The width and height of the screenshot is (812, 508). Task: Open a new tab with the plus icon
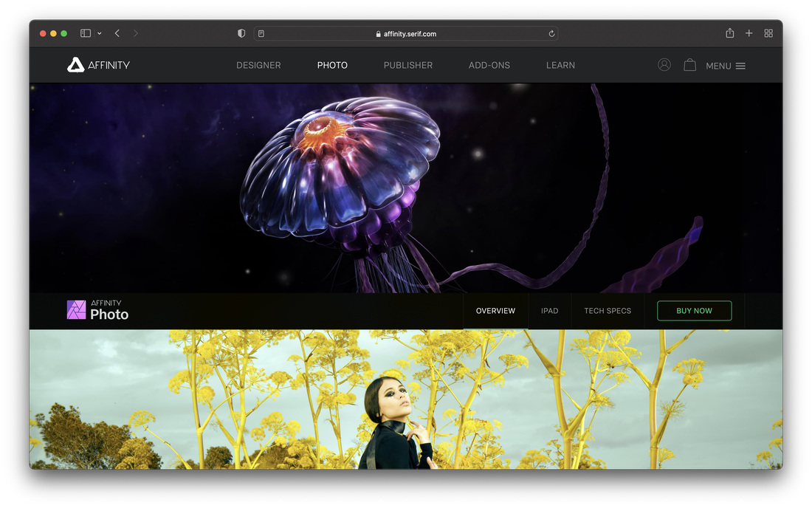(749, 33)
